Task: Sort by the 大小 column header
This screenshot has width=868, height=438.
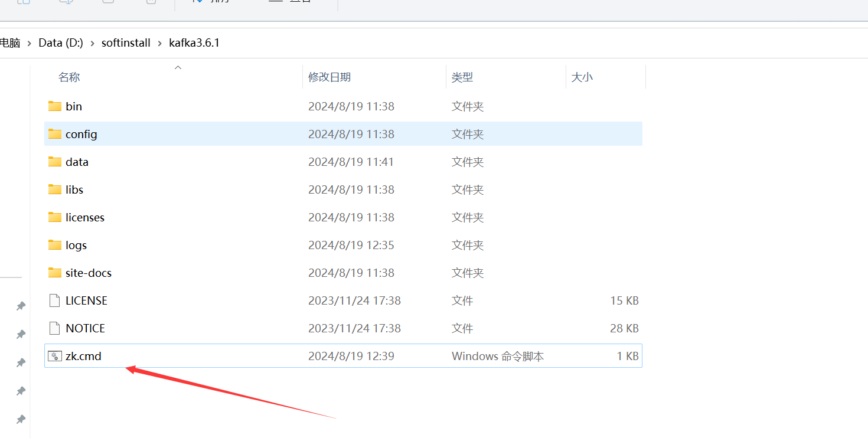Action: pyautogui.click(x=582, y=77)
